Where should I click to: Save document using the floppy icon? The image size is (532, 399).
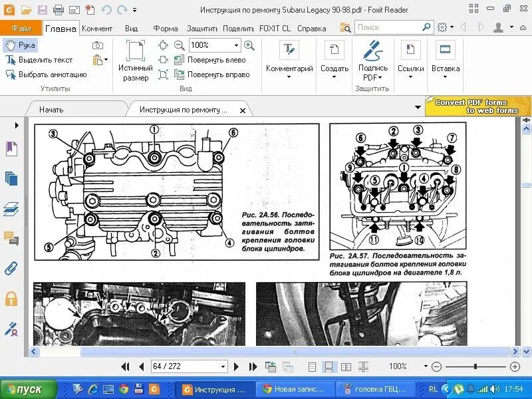(x=43, y=10)
